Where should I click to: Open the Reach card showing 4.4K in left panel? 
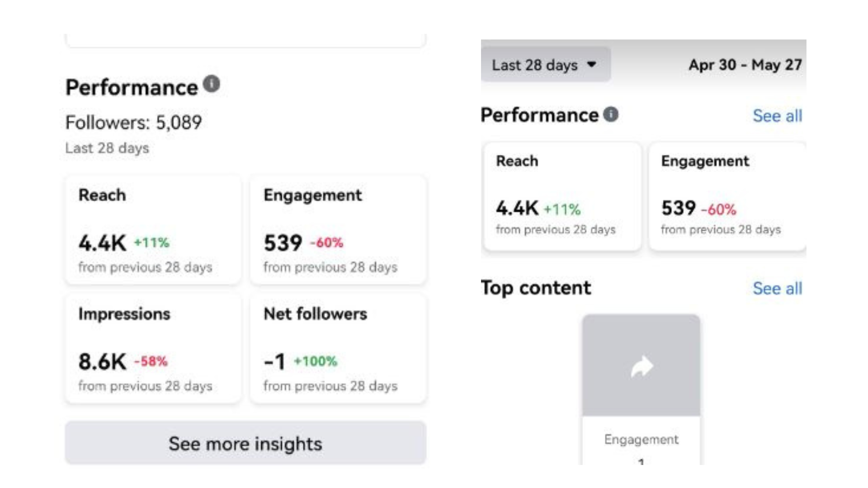(x=153, y=230)
